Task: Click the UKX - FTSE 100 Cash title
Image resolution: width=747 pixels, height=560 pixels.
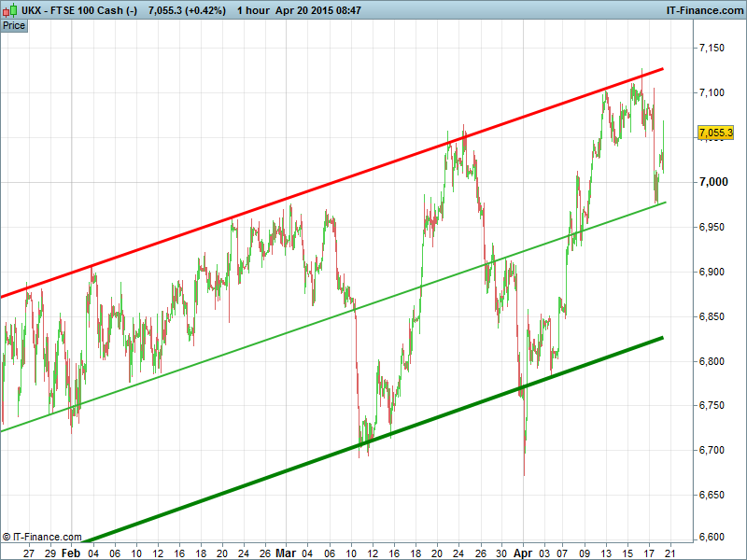Action: click(81, 9)
